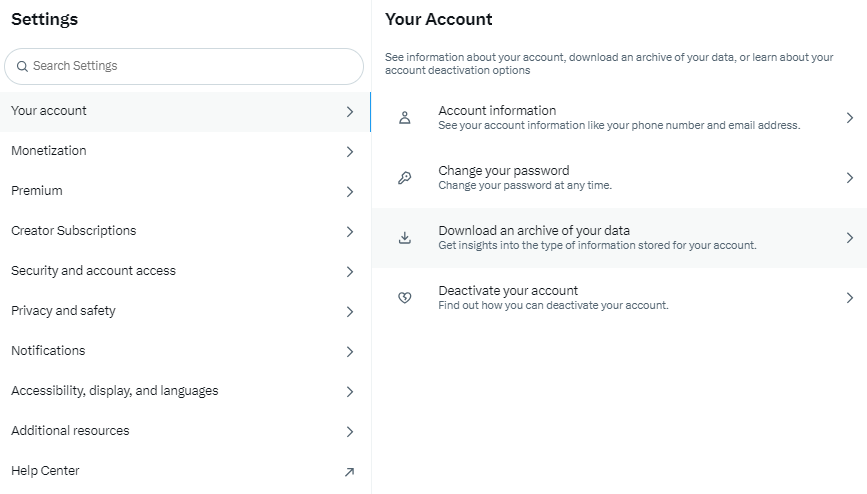
Task: Expand the Monetization chevron
Action: pyautogui.click(x=349, y=152)
